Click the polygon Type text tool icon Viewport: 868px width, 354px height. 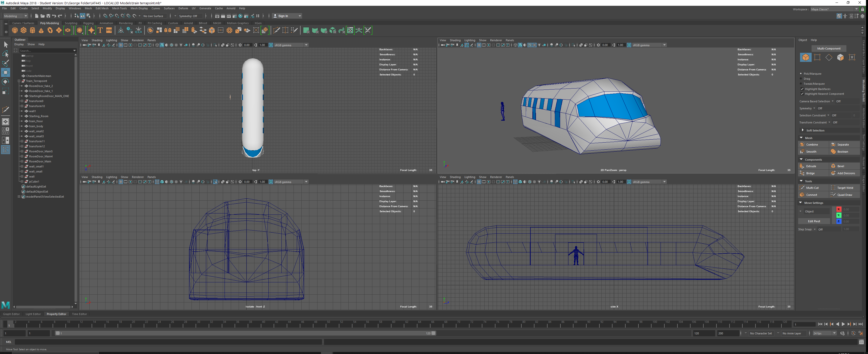coord(100,30)
